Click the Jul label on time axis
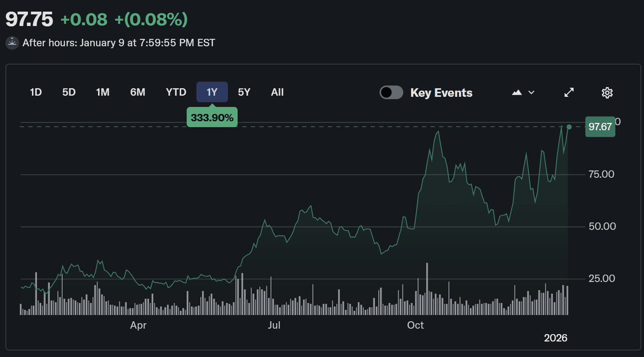Screen dimensions: 644x357 [274, 325]
